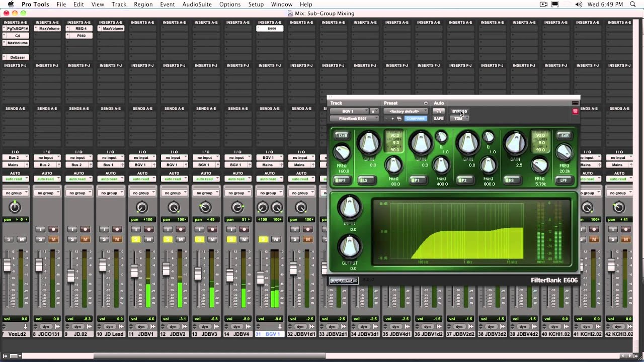Open the Preset circular menu icon
This screenshot has height=362, width=644.
point(426,103)
